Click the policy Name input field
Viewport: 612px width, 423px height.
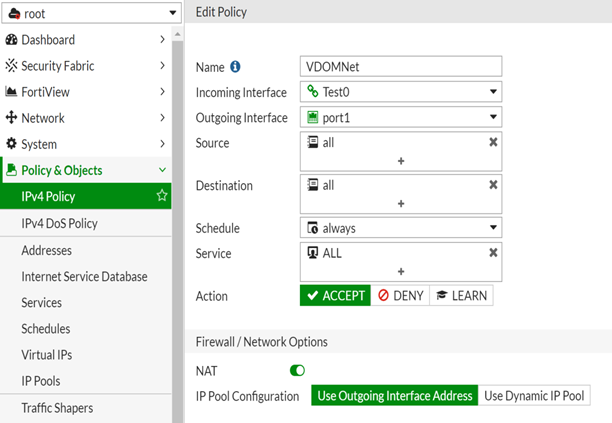(x=401, y=66)
